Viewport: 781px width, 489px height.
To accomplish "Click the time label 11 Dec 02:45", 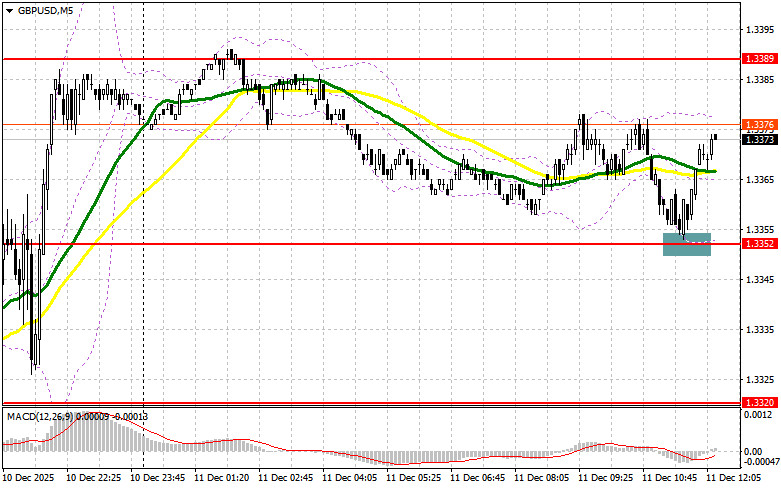I will (285, 478).
